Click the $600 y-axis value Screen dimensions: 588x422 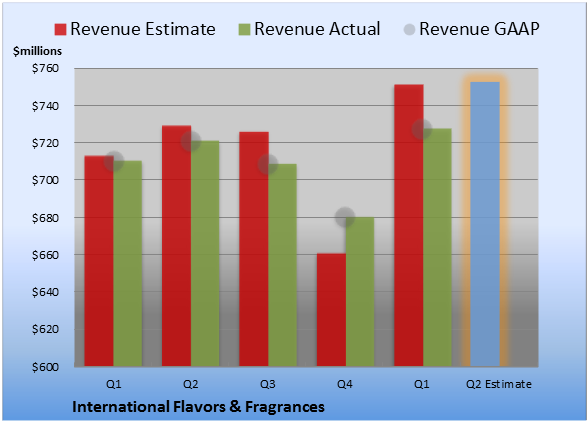coord(45,367)
